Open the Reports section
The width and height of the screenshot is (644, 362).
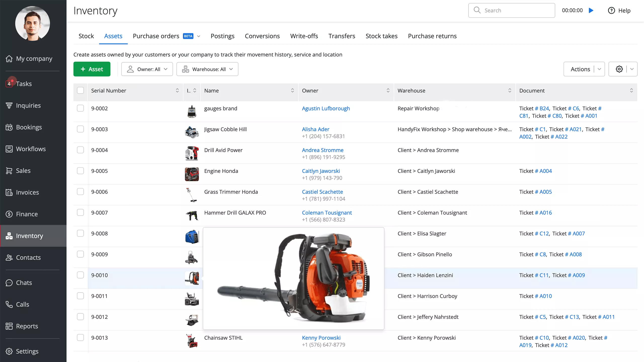point(27,326)
